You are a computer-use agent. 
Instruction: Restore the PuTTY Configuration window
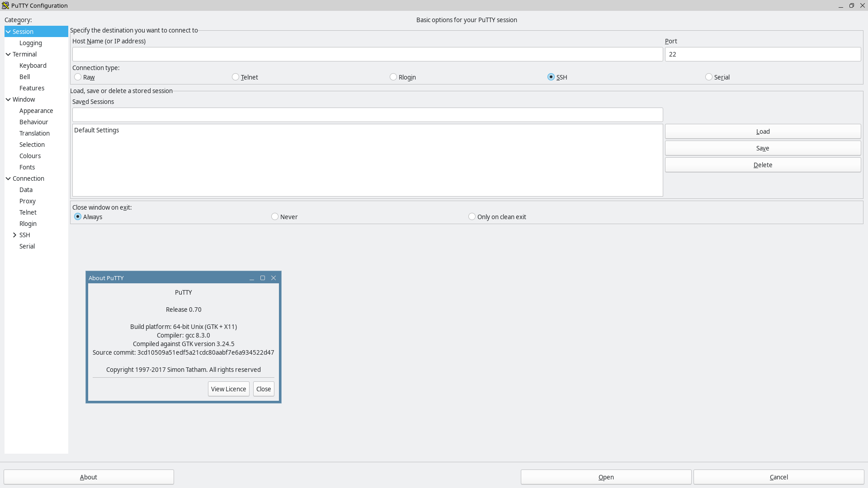tap(852, 5)
